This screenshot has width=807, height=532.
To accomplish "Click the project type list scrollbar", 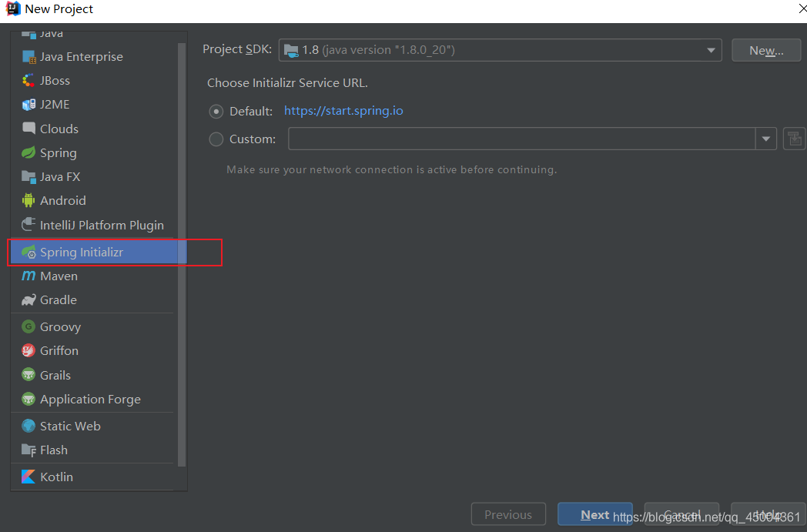I will click(181, 255).
